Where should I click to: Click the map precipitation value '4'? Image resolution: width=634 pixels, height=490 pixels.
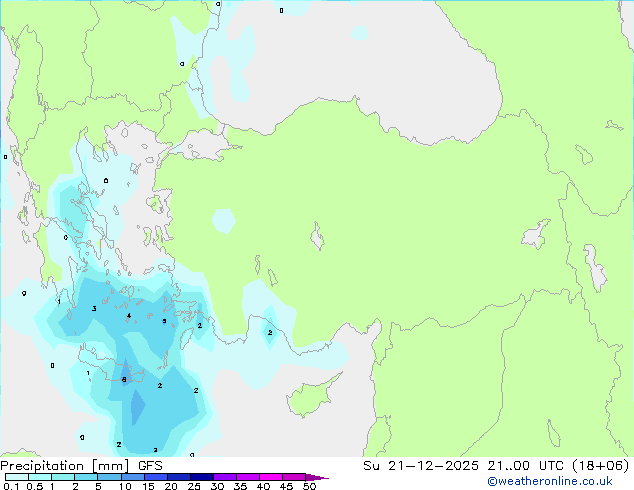129,316
